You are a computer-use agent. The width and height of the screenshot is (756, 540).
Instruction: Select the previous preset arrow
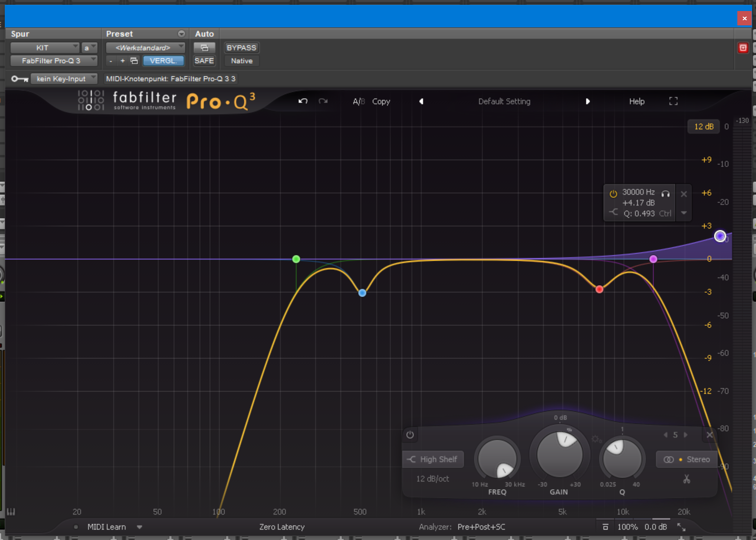tap(421, 102)
